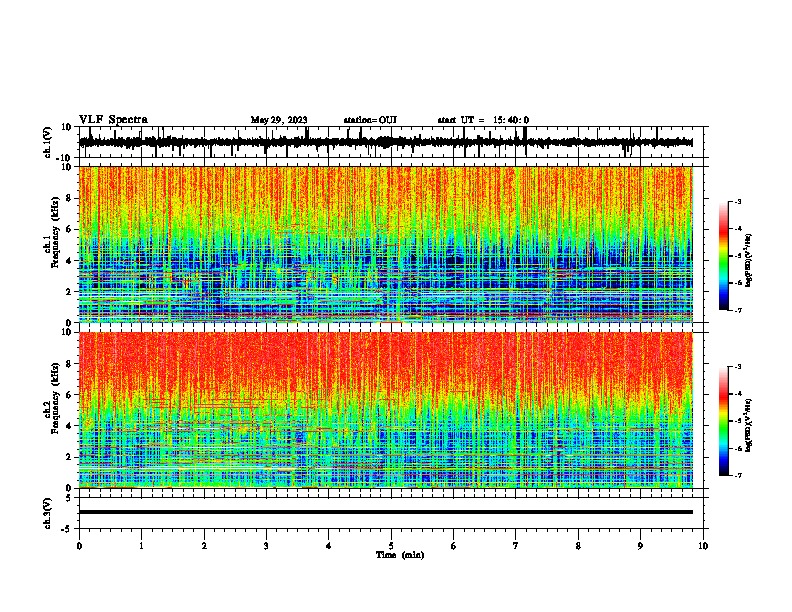The image size is (792, 612).
Task: Click time axis tick label "8"
Action: pos(578,546)
